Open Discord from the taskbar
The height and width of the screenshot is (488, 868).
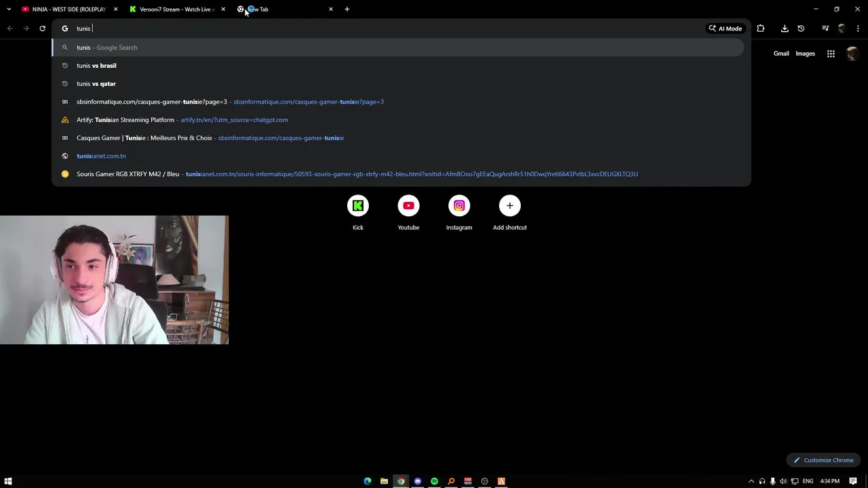pyautogui.click(x=418, y=481)
